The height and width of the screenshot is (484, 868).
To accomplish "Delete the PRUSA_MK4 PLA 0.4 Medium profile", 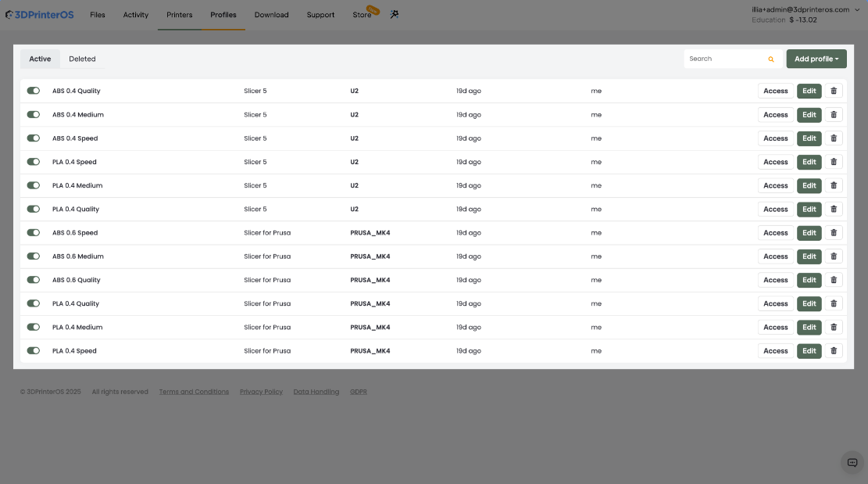I will [x=833, y=328].
